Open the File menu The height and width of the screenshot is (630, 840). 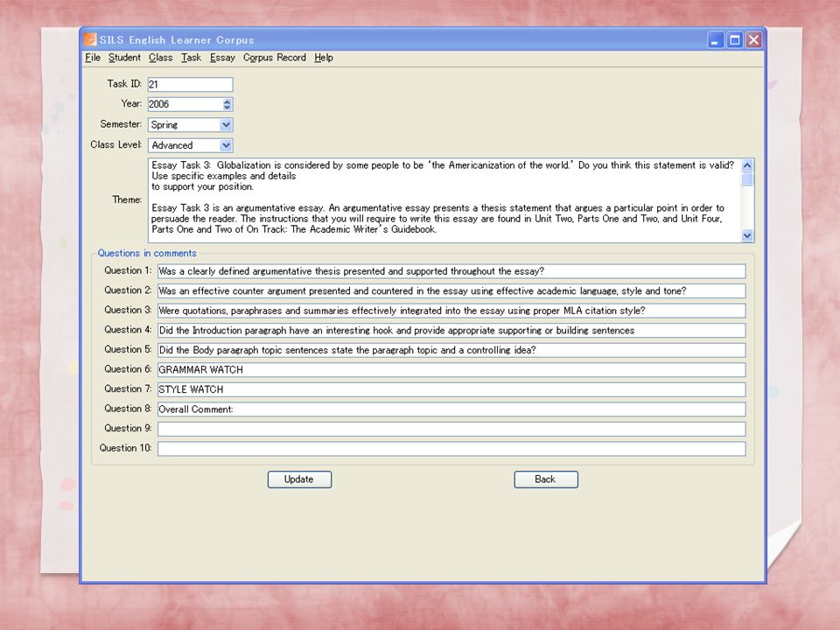coord(93,58)
